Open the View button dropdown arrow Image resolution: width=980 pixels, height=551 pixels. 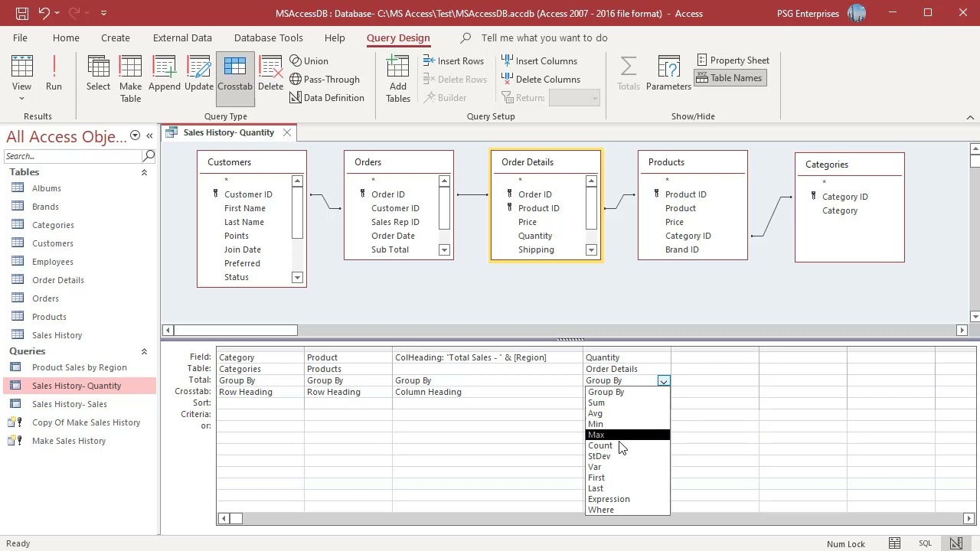pos(21,99)
